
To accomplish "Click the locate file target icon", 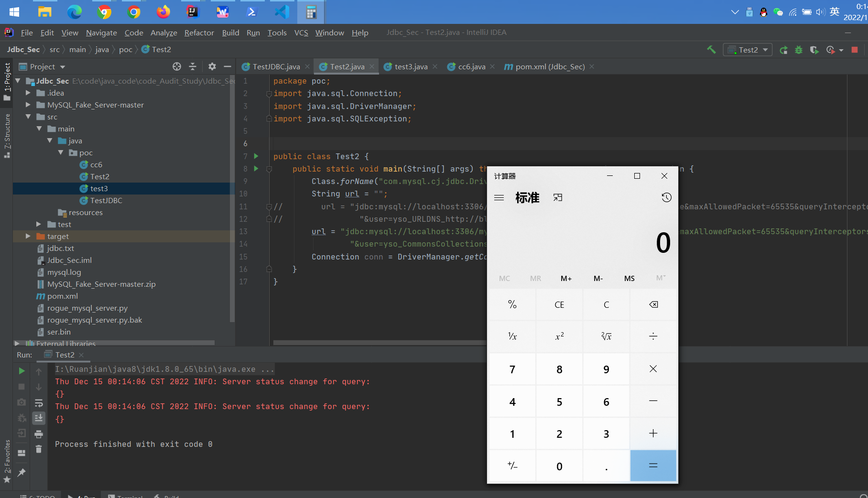I will [177, 66].
